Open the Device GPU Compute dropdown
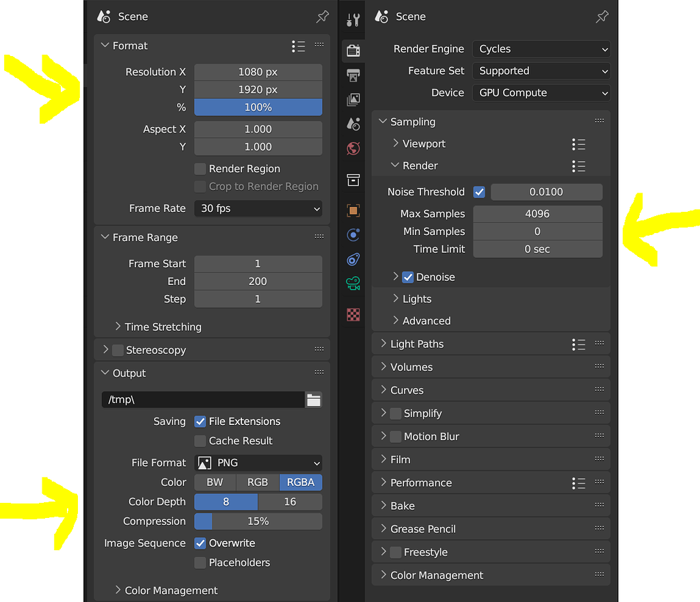The height and width of the screenshot is (602, 700). pyautogui.click(x=541, y=93)
